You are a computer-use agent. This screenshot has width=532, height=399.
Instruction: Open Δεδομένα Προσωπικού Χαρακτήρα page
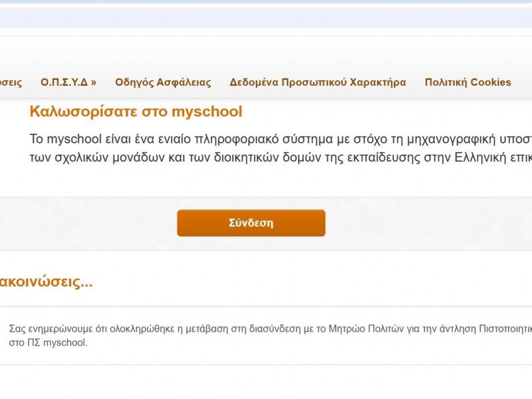pyautogui.click(x=318, y=82)
